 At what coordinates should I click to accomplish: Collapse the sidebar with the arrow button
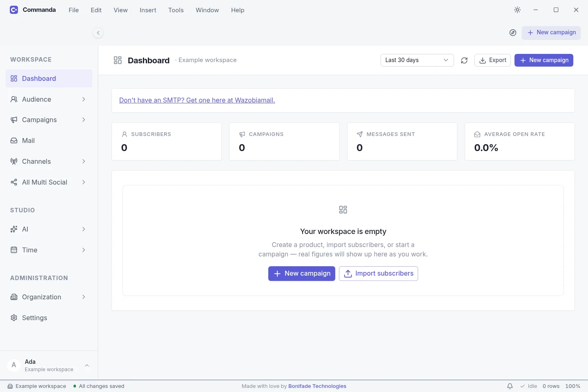click(x=98, y=33)
